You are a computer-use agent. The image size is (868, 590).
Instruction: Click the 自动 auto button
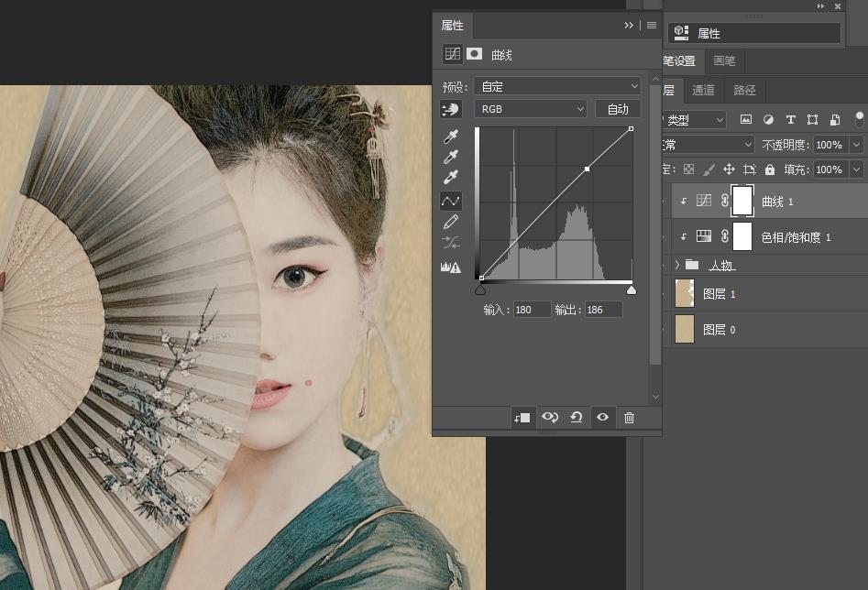[x=618, y=109]
